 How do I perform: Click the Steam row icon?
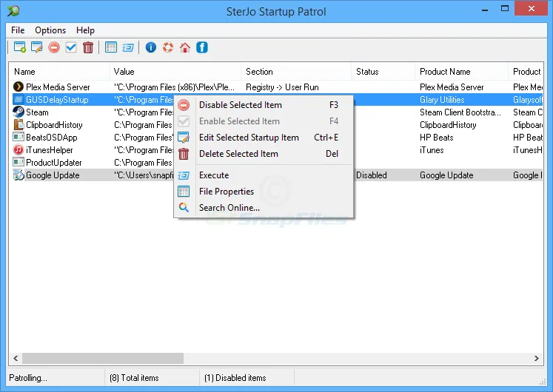tap(19, 112)
